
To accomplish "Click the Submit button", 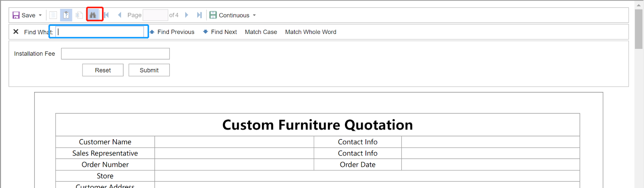I will (149, 70).
